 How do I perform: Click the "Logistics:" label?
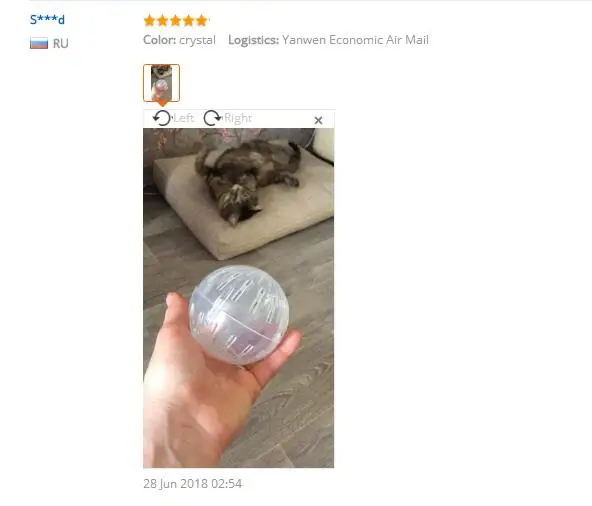pyautogui.click(x=253, y=40)
